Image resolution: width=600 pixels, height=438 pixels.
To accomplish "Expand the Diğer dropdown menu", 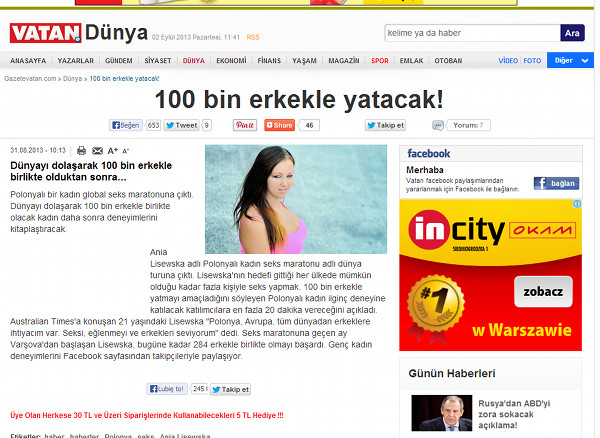I will [570, 60].
